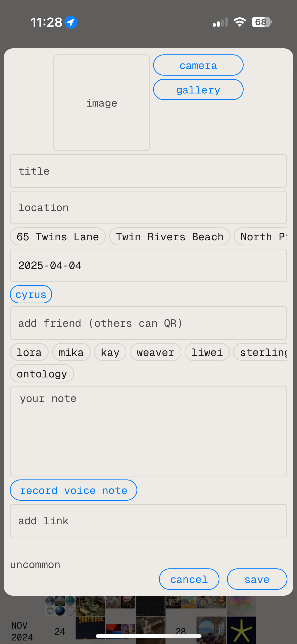Select the image placeholder box
Image resolution: width=297 pixels, height=644 pixels.
click(x=102, y=103)
